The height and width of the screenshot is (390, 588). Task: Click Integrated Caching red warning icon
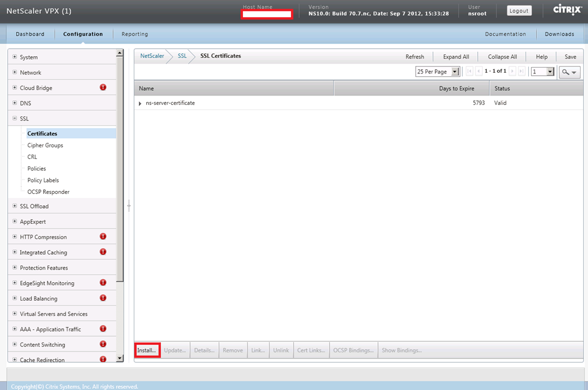pyautogui.click(x=103, y=252)
